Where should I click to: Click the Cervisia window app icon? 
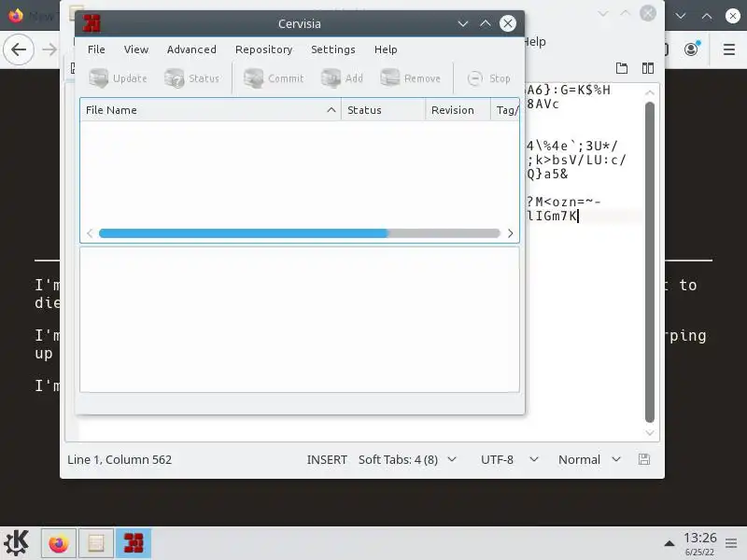[92, 23]
